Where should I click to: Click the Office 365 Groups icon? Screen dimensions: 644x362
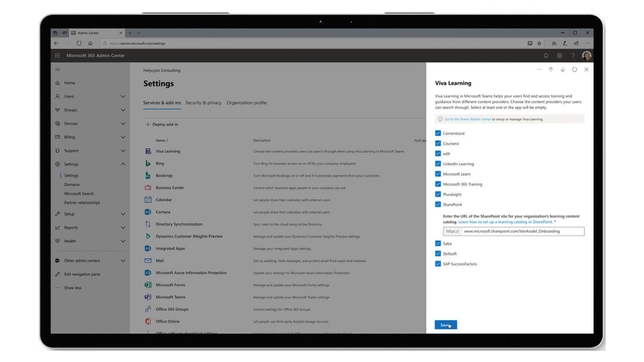click(x=148, y=309)
